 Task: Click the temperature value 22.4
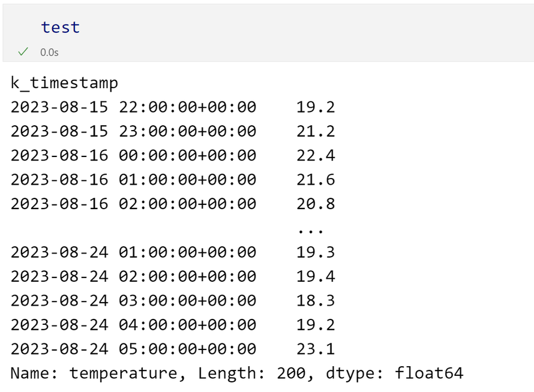316,156
